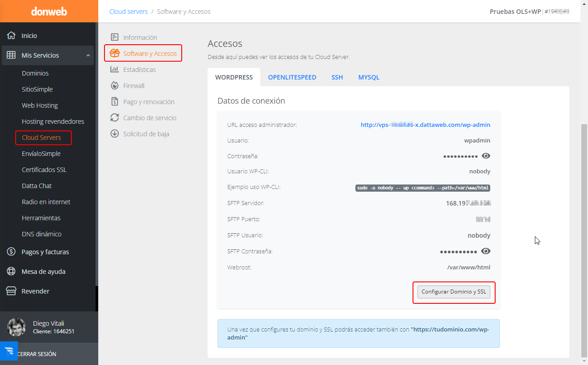Click the Software y Accesos gift icon
The height and width of the screenshot is (365, 588).
point(115,54)
